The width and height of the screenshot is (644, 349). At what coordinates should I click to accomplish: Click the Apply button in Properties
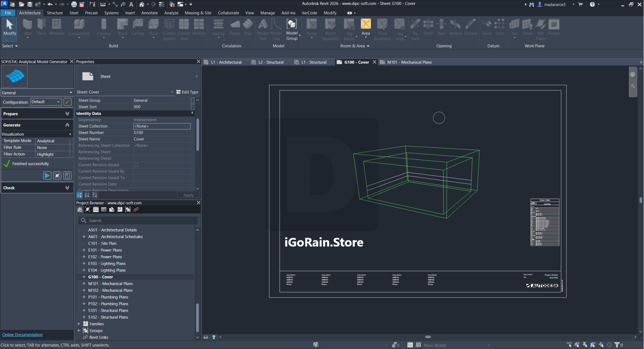pos(188,195)
